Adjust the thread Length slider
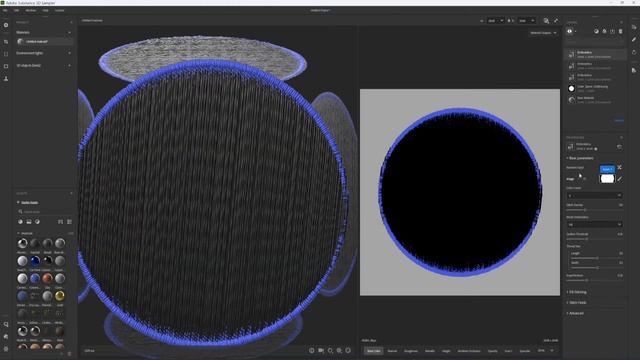640x360 pixels. [596, 258]
